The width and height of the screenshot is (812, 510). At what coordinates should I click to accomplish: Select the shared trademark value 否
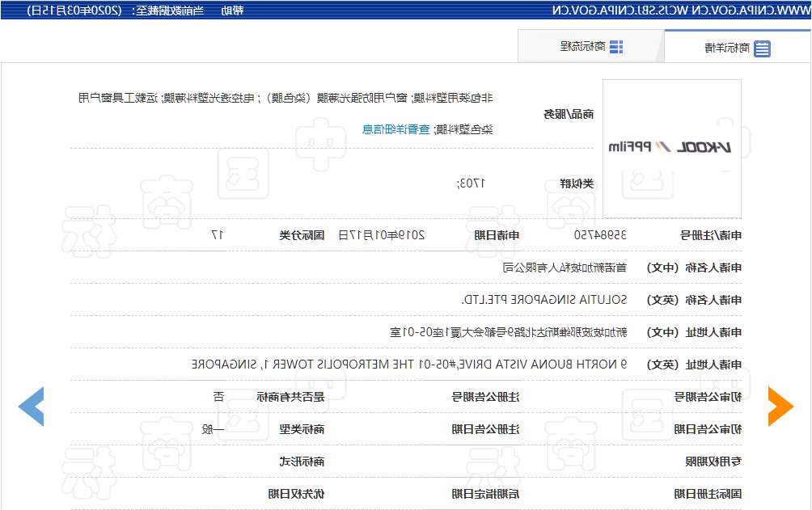218,397
